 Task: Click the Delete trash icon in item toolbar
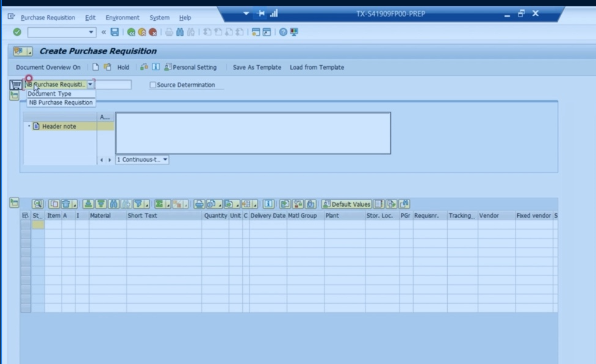tap(66, 204)
